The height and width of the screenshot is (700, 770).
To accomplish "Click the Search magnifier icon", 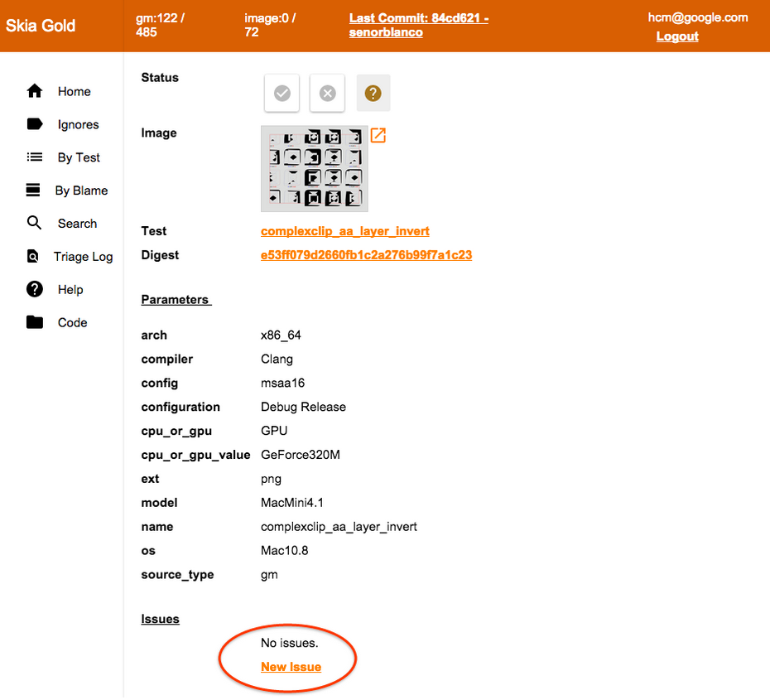I will 34,224.
